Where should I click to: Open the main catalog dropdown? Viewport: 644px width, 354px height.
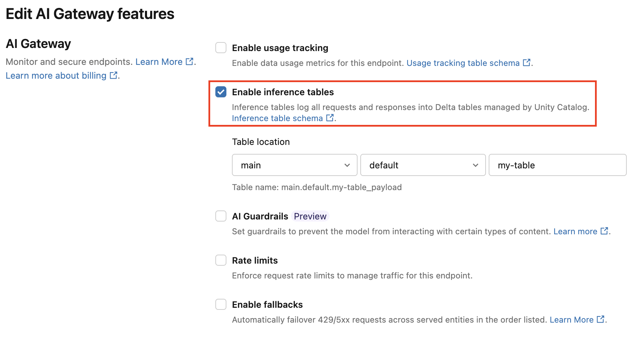coord(294,165)
